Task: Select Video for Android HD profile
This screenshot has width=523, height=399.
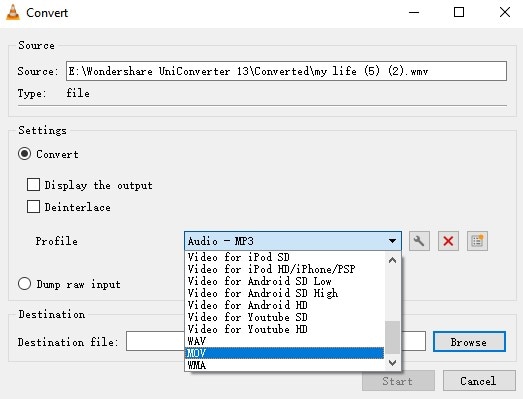Action: click(x=284, y=305)
